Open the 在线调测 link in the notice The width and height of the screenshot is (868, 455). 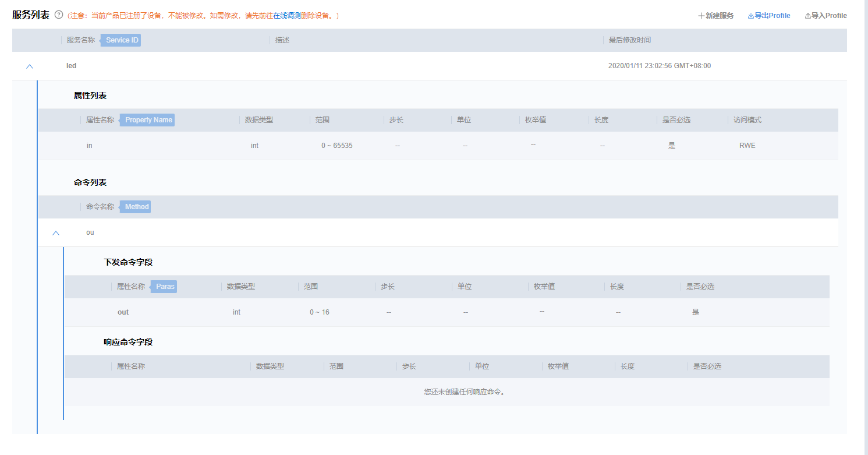coord(287,16)
